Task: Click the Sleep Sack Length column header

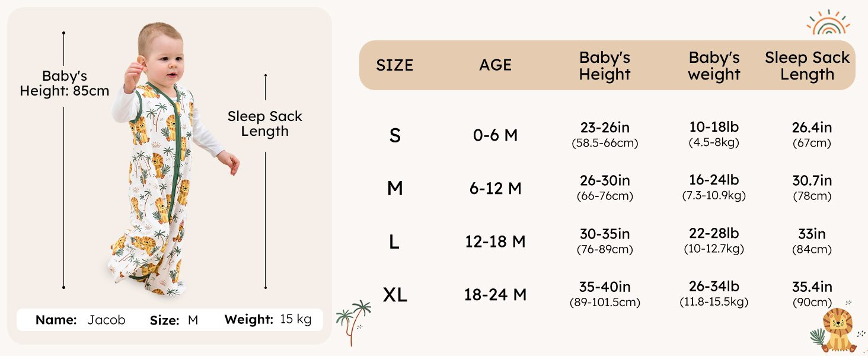Action: tap(807, 66)
